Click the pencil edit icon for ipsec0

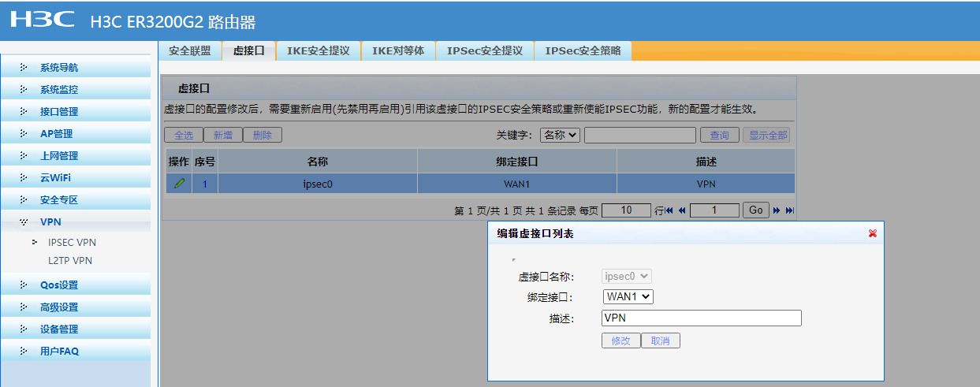[x=179, y=184]
